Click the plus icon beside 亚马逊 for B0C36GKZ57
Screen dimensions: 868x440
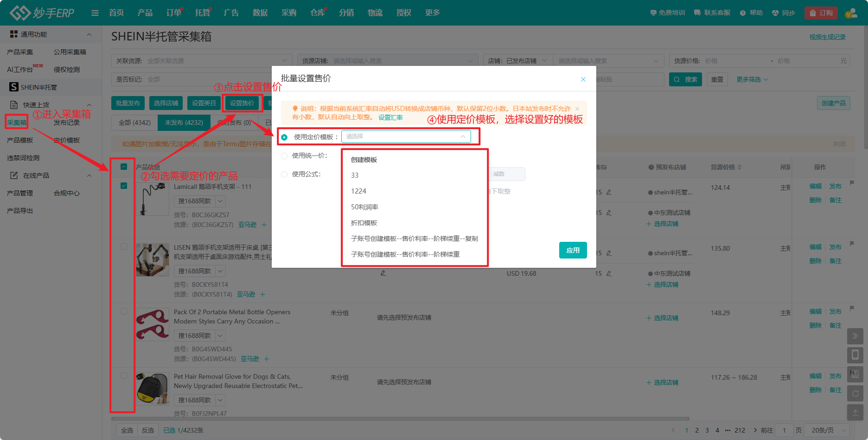[x=264, y=225]
